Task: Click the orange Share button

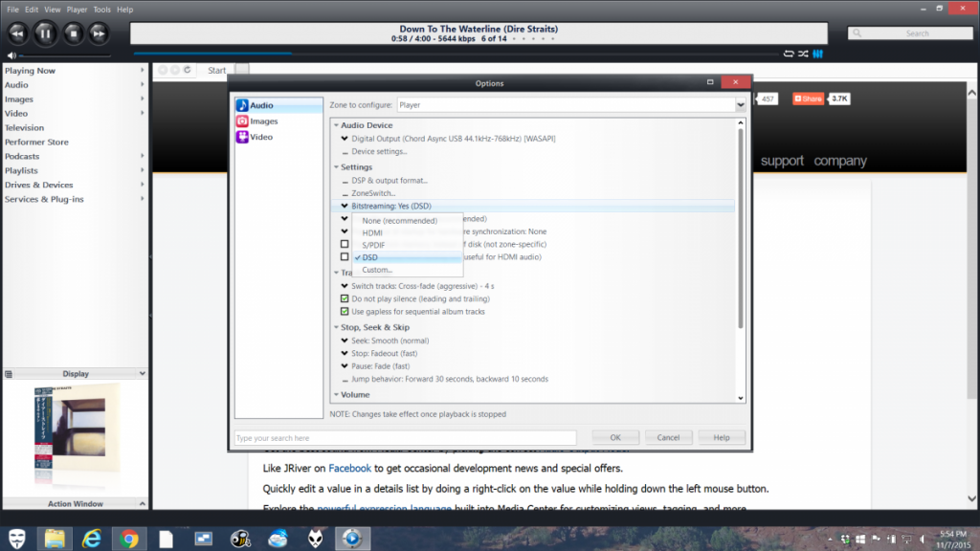Action: (808, 99)
